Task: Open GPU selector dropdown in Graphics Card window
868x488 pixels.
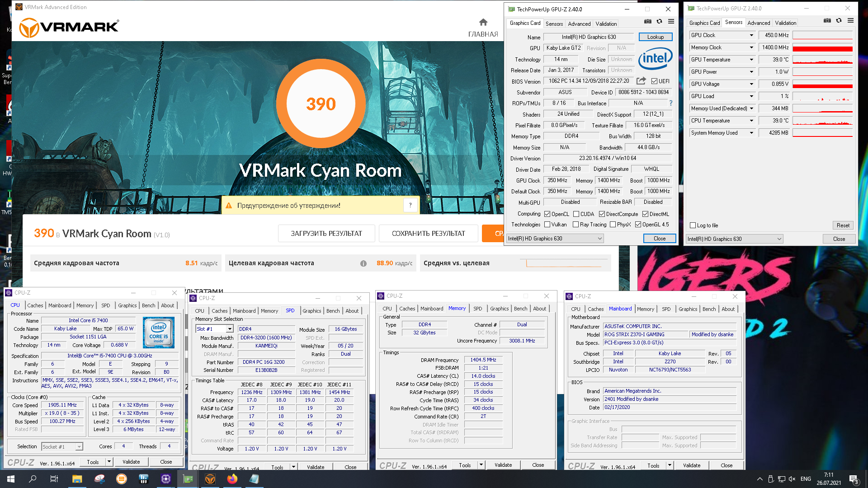Action: (x=555, y=239)
